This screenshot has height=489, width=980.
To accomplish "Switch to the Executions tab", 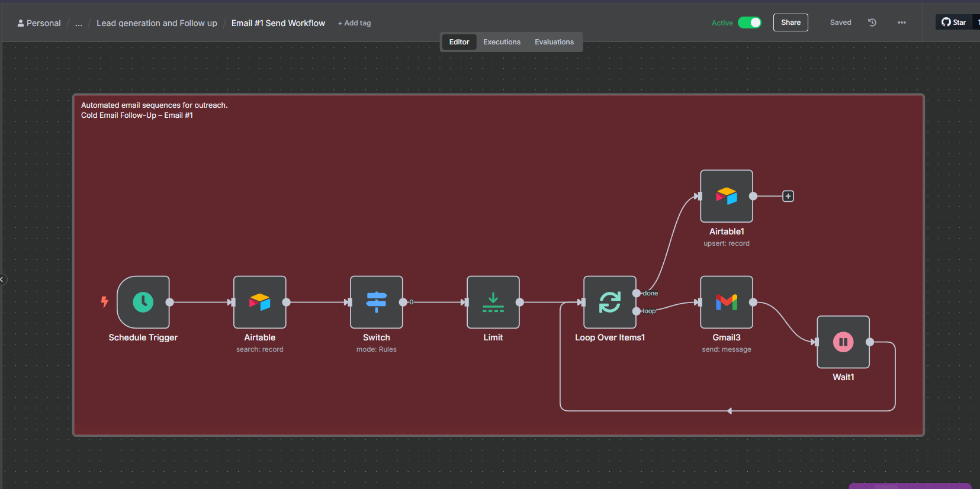I will 502,42.
